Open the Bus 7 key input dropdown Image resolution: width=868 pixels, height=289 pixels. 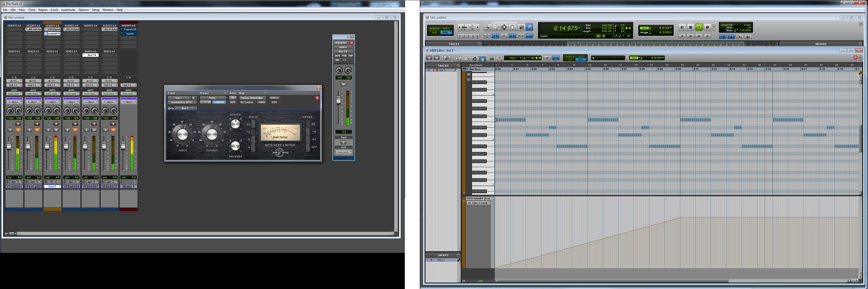186,108
